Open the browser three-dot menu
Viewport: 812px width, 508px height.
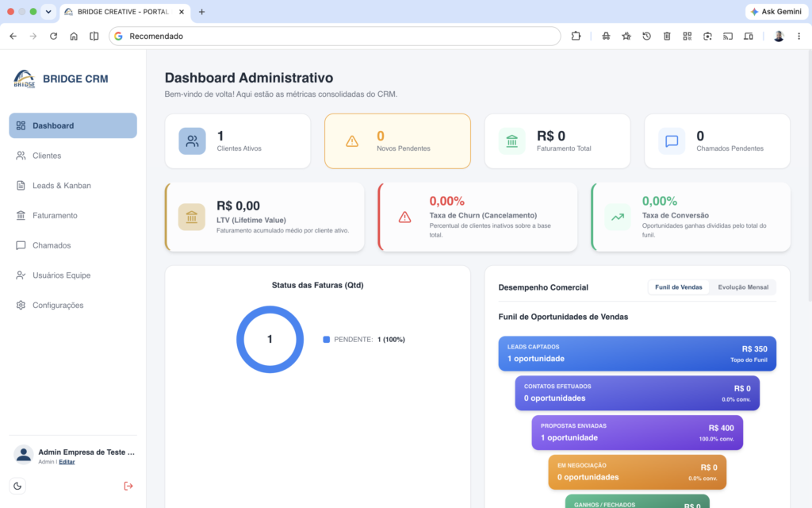click(x=799, y=37)
